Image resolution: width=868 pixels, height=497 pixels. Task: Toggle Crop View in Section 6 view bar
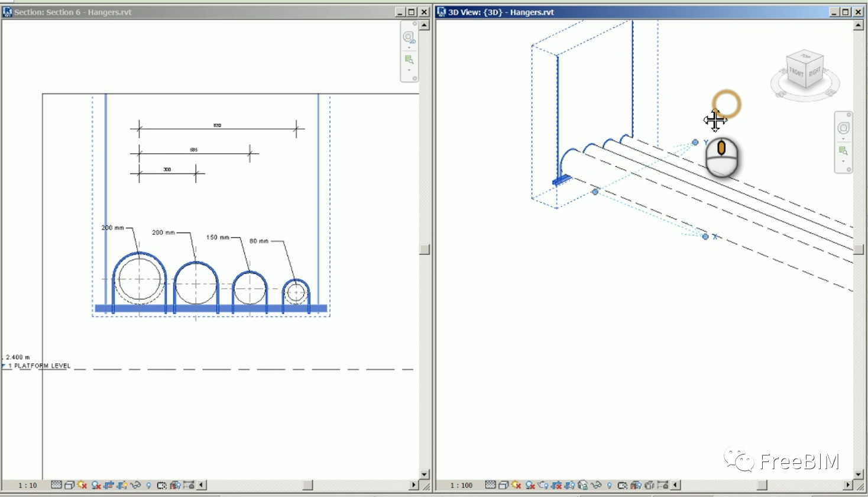tap(109, 485)
